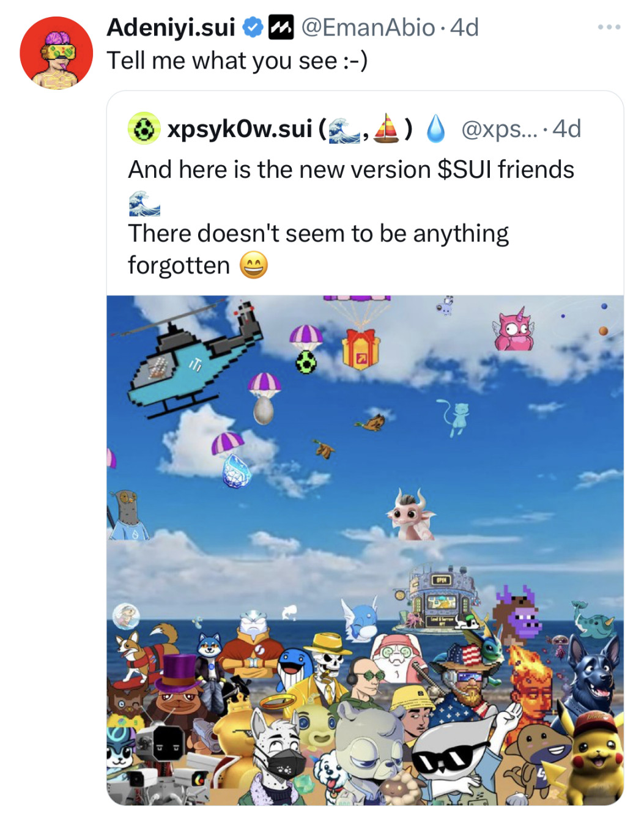Open the three-dot more options menu
The height and width of the screenshot is (817, 644).
[x=609, y=28]
